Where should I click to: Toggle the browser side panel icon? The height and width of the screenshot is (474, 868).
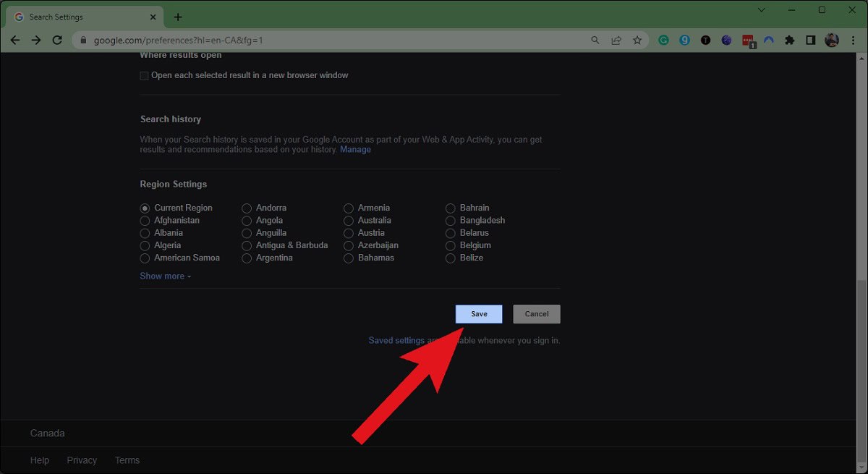pos(811,41)
